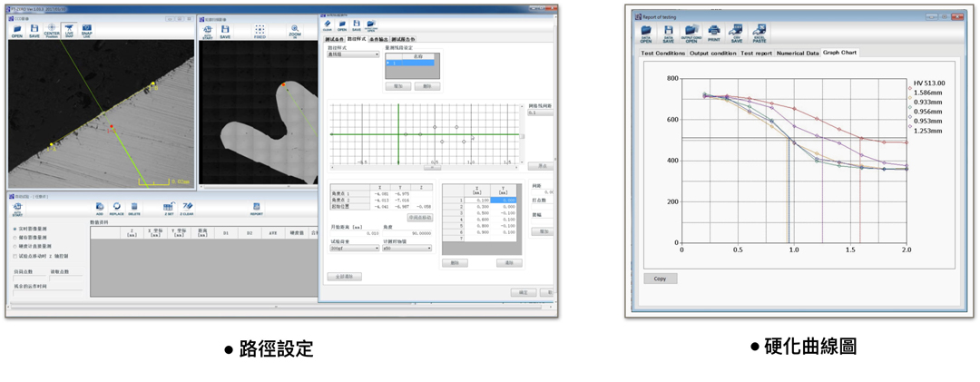The height and width of the screenshot is (382, 980).
Task: Open the path style dropdown
Action: (x=353, y=54)
